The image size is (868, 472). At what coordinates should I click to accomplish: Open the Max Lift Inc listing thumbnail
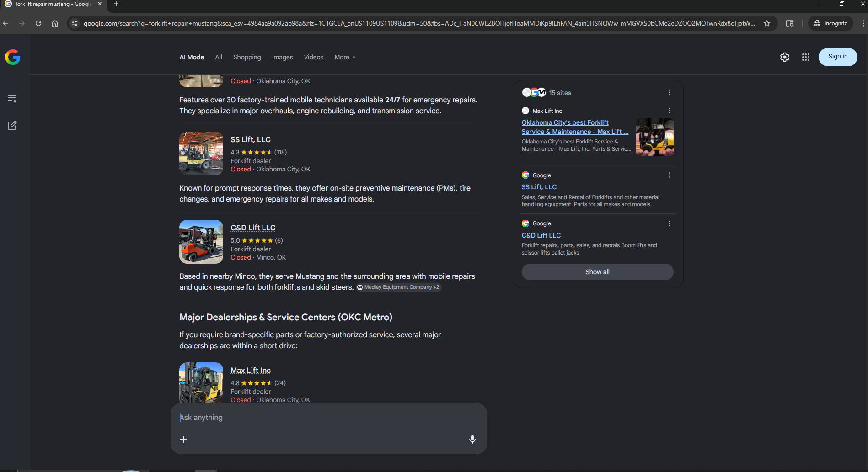tap(201, 383)
